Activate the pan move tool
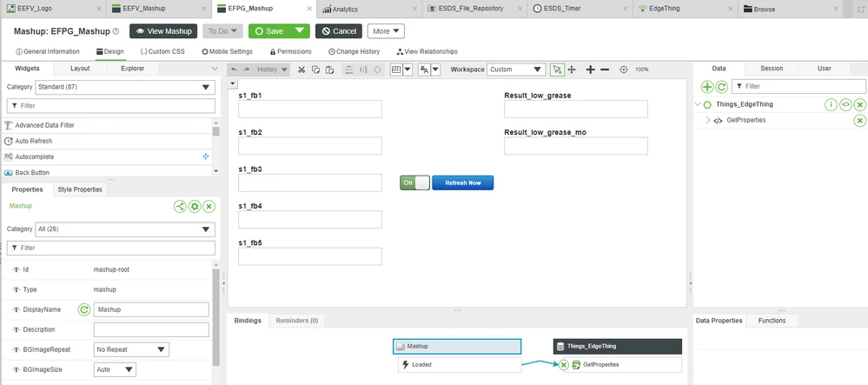 [x=572, y=70]
